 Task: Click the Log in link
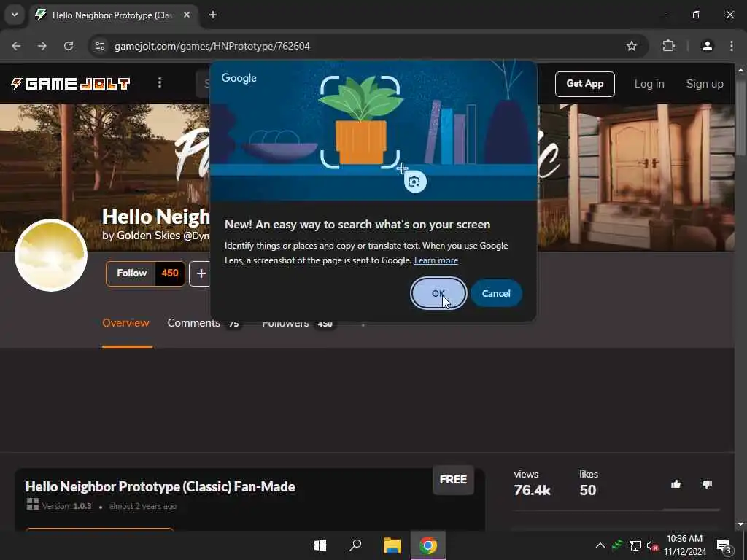pos(649,84)
